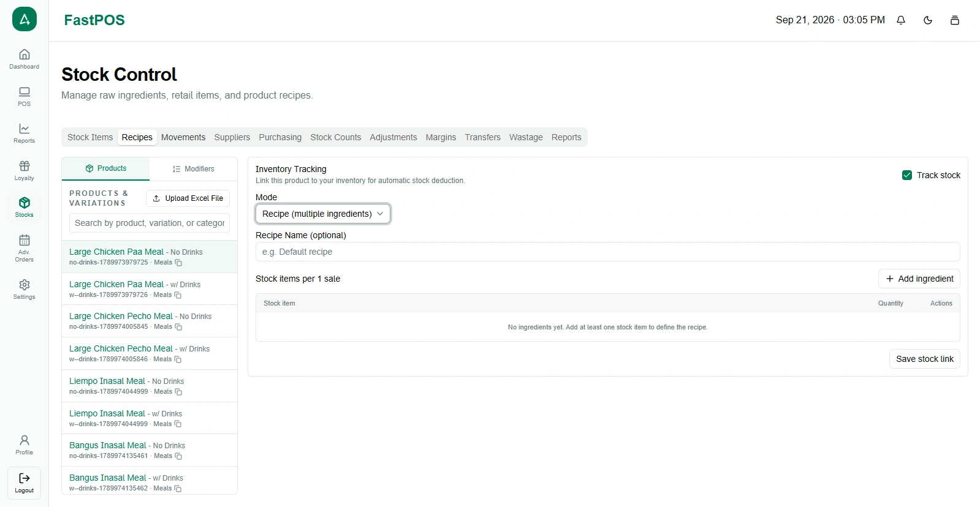This screenshot has width=980, height=507.
Task: Click Upload Excel File button
Action: tap(188, 198)
